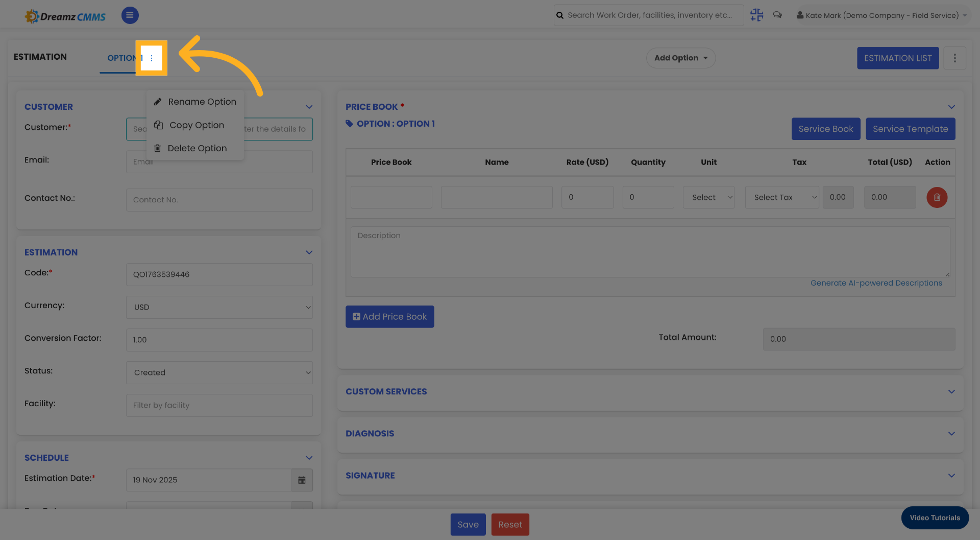
Task: Expand the Custom Services section
Action: coord(951,391)
